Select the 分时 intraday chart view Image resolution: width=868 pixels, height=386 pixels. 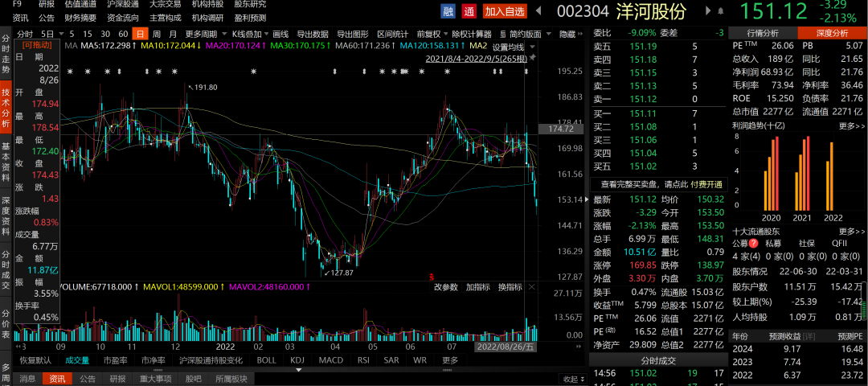(25, 34)
